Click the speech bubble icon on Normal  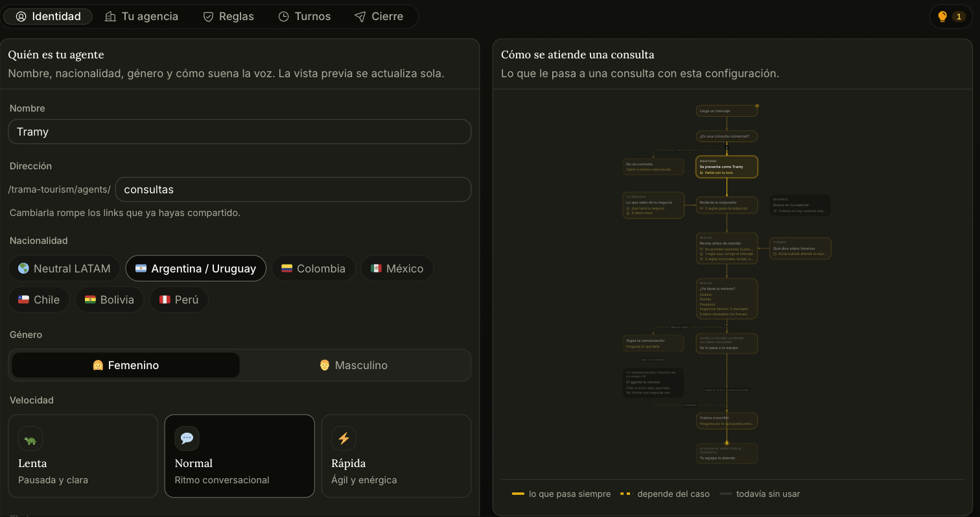click(x=187, y=439)
